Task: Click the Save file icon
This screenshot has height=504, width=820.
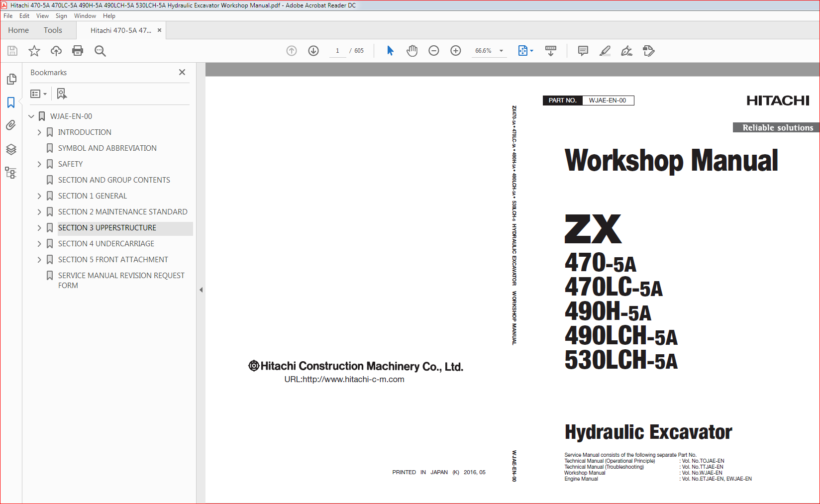Action: point(12,51)
